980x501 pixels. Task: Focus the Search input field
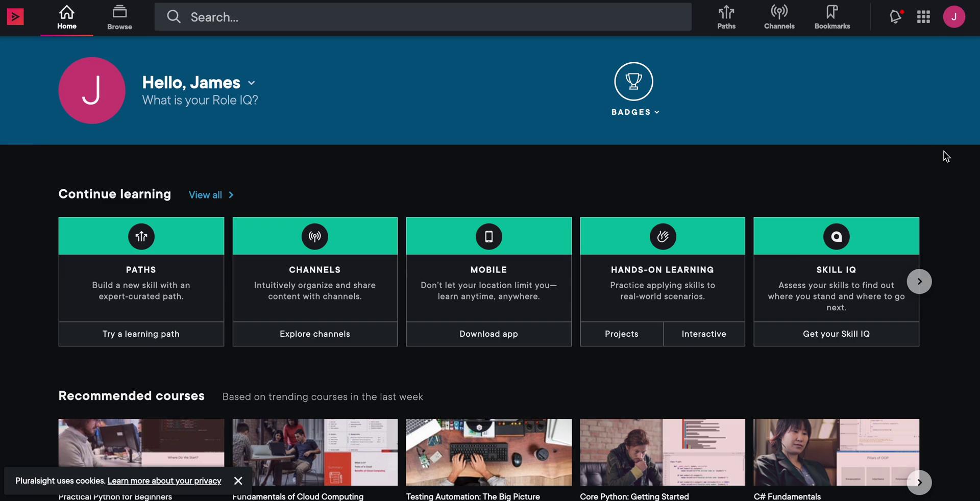[x=423, y=17]
